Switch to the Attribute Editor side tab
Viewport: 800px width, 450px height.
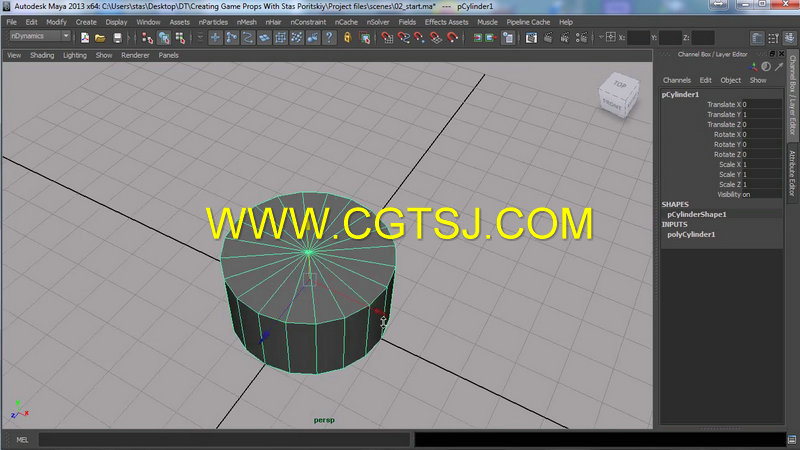tap(792, 172)
